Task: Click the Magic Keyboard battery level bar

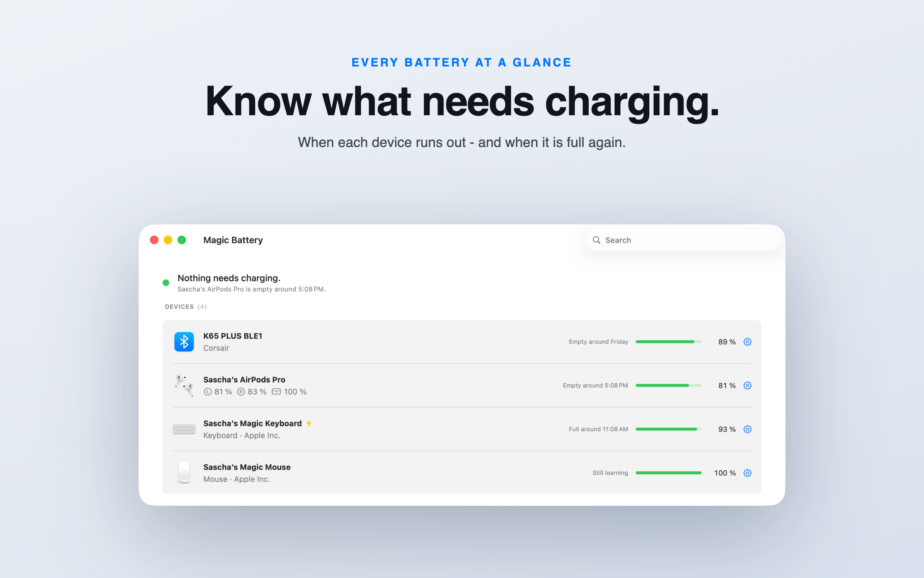Action: point(668,429)
